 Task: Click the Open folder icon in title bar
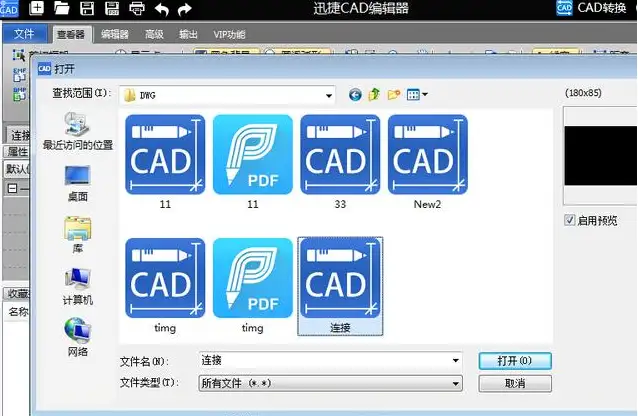pos(61,8)
